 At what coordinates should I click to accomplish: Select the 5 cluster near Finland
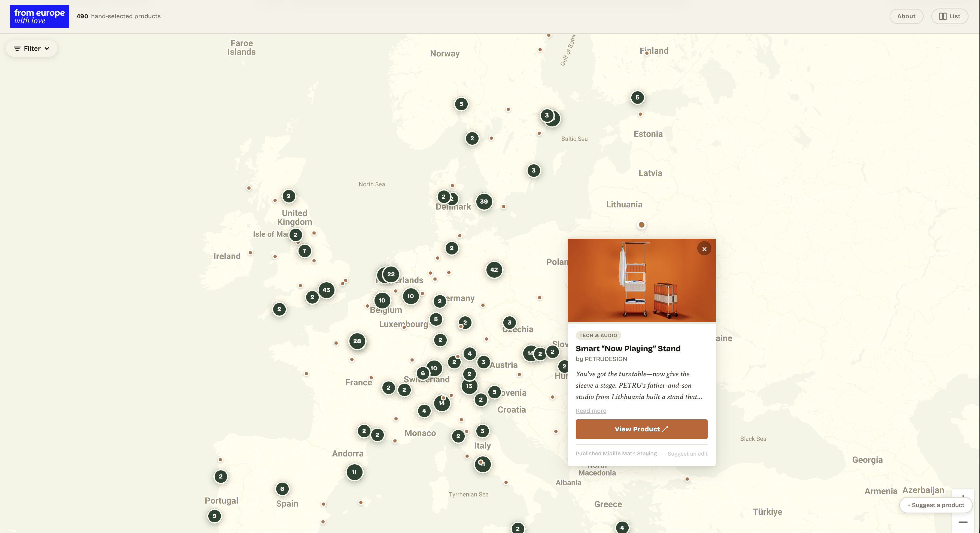point(637,98)
